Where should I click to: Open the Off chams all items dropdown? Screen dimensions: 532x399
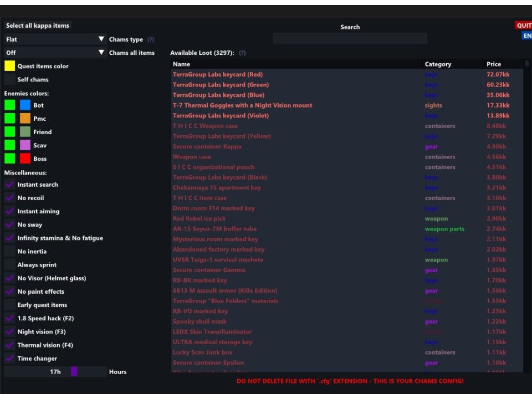click(x=55, y=53)
